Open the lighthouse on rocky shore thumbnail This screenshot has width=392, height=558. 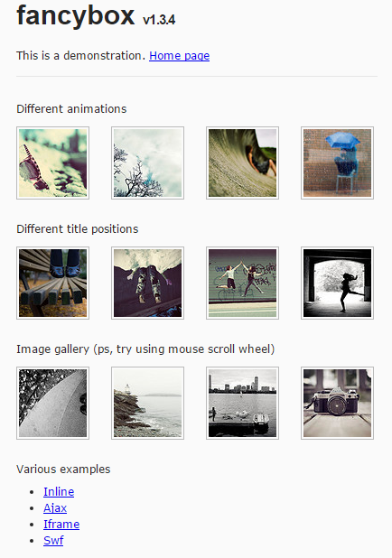(x=147, y=404)
